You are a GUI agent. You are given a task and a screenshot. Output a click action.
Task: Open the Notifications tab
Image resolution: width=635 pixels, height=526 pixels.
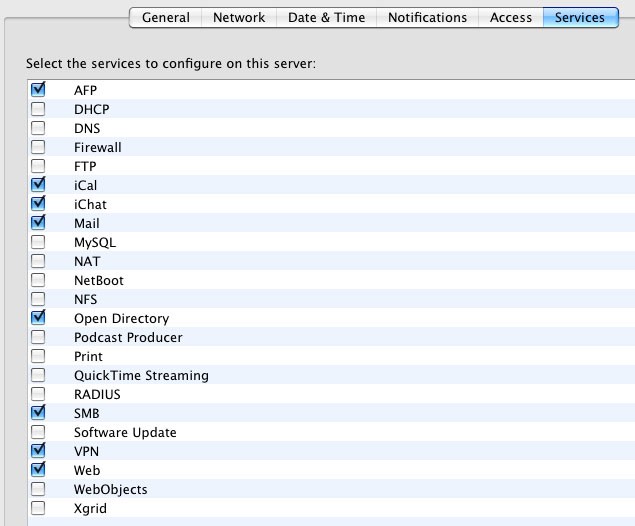coord(427,17)
